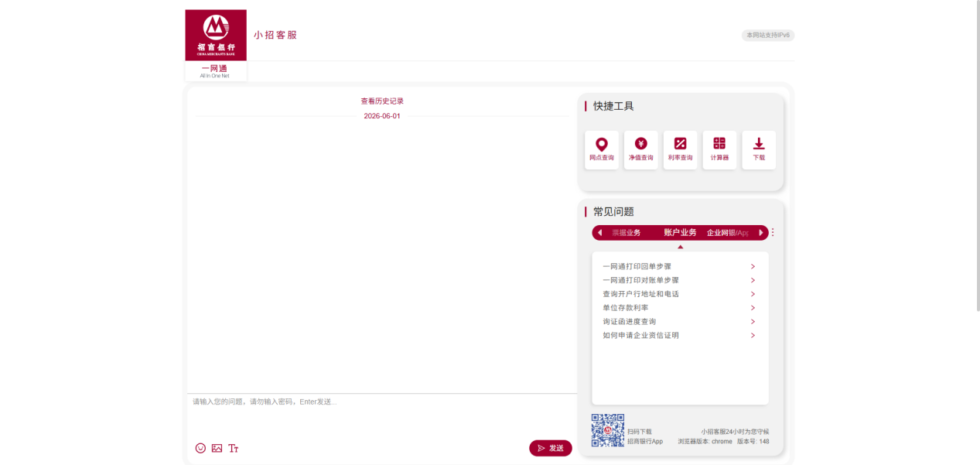Open FAQ question 查询开户行地址和电话
Viewport: 980px width, 465px height.
click(x=640, y=294)
